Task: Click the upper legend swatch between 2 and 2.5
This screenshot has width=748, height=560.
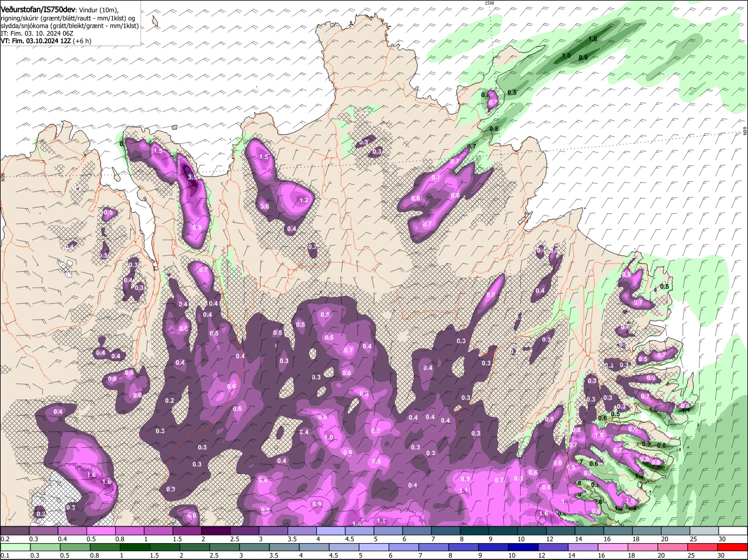Action: pyautogui.click(x=216, y=530)
